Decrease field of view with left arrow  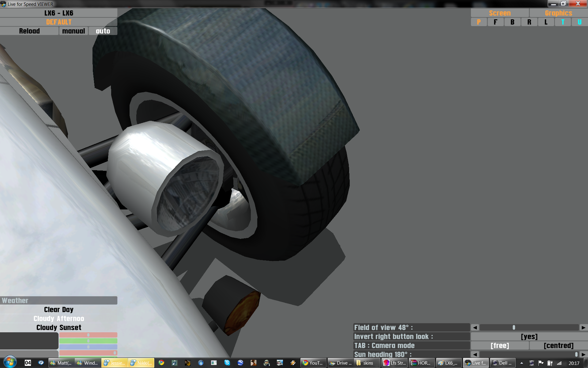tap(475, 328)
